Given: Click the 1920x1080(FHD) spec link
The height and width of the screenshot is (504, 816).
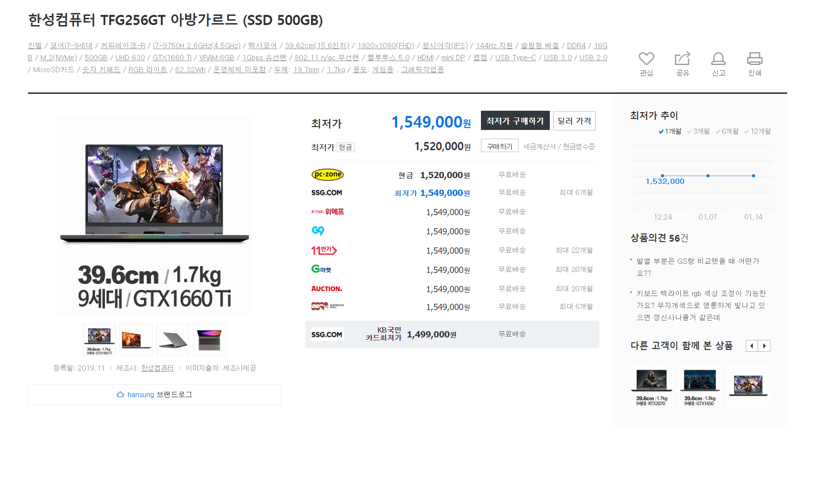Looking at the screenshot, I should pyautogui.click(x=386, y=45).
